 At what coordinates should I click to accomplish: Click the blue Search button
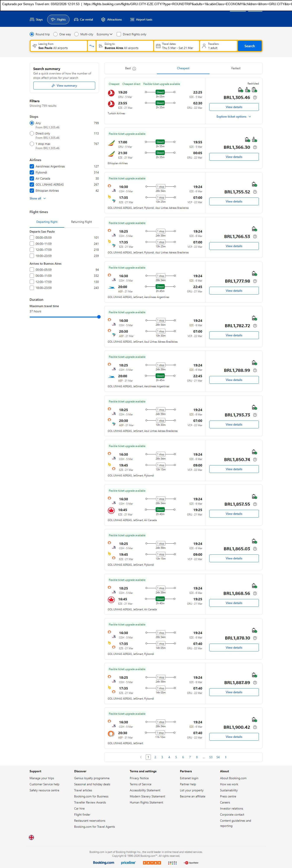(249, 46)
